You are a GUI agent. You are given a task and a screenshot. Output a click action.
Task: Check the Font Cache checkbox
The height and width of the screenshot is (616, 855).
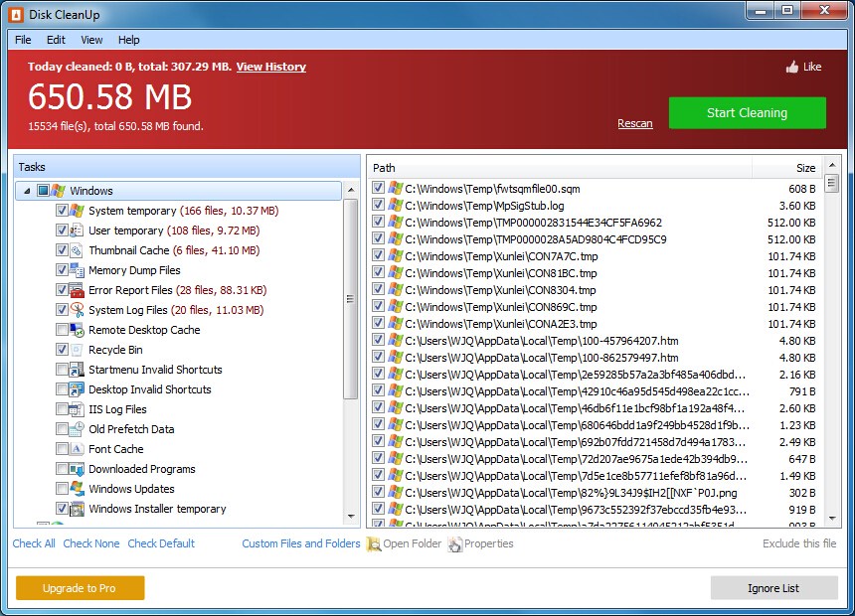(62, 449)
